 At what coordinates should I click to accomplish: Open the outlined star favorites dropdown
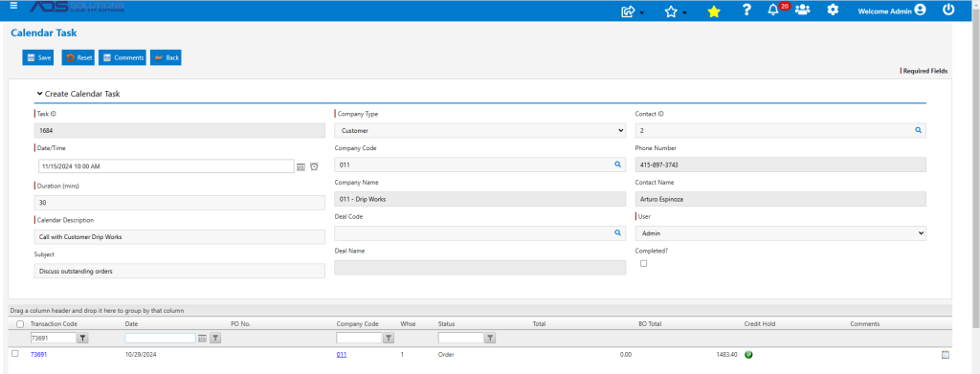pyautogui.click(x=675, y=11)
